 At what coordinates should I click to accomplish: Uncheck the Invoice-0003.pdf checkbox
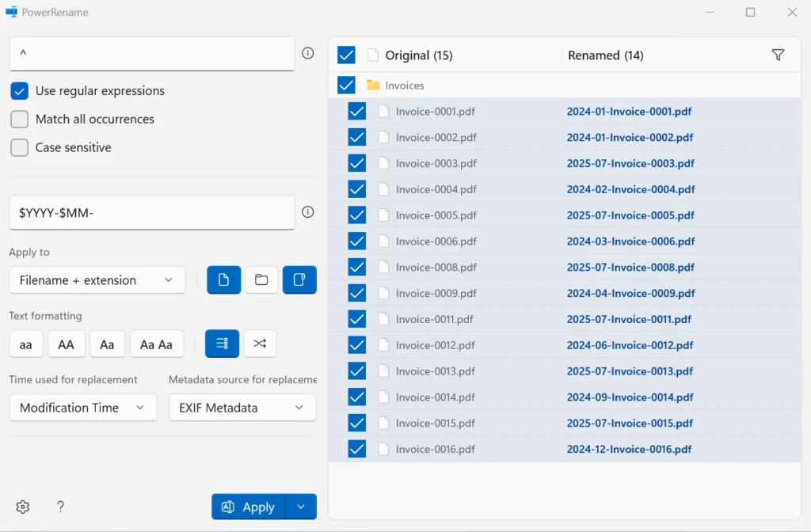pyautogui.click(x=357, y=163)
